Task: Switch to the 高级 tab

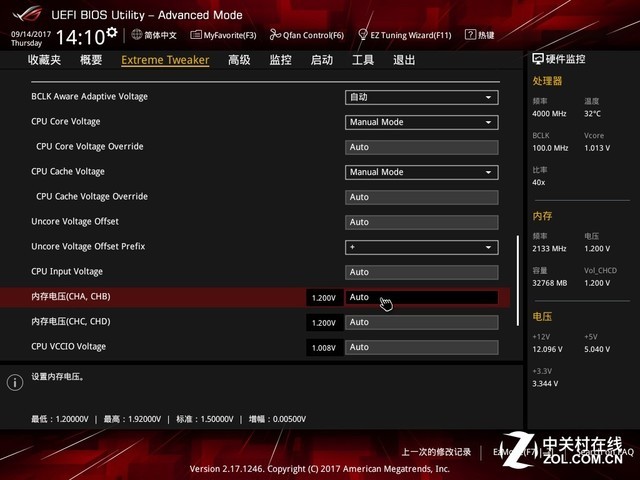Action: click(x=239, y=60)
